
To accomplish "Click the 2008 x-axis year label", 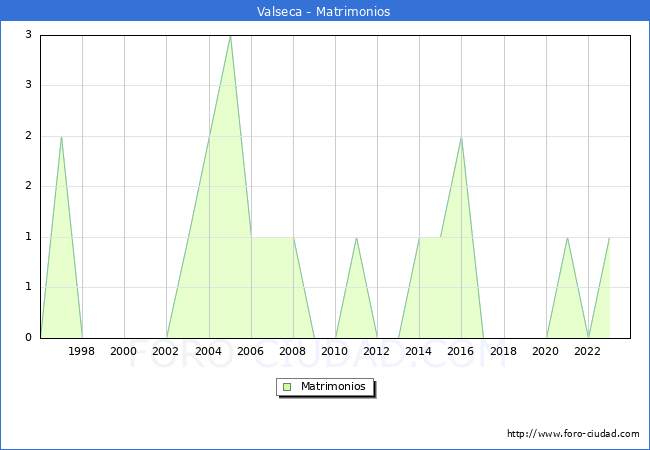I will 293,351.
